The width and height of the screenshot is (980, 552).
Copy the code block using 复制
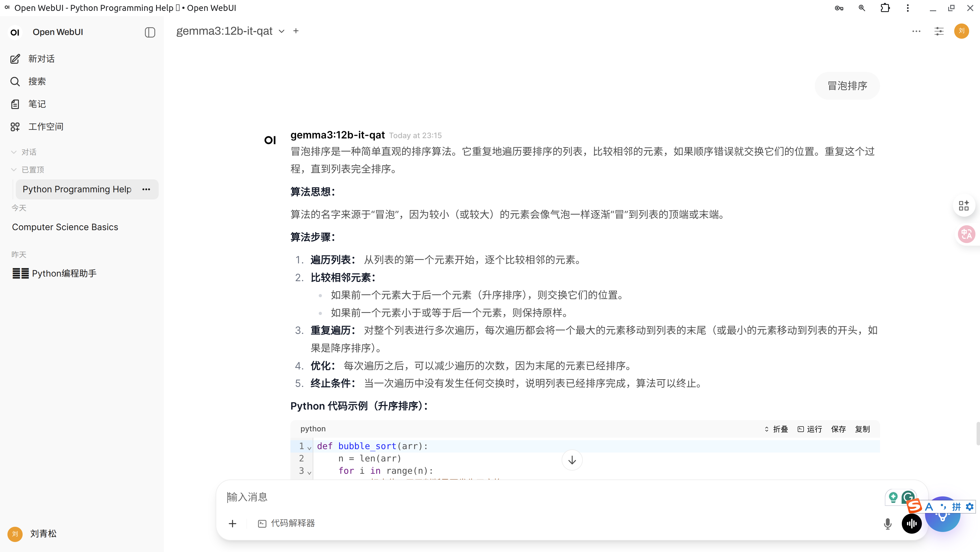(x=863, y=429)
